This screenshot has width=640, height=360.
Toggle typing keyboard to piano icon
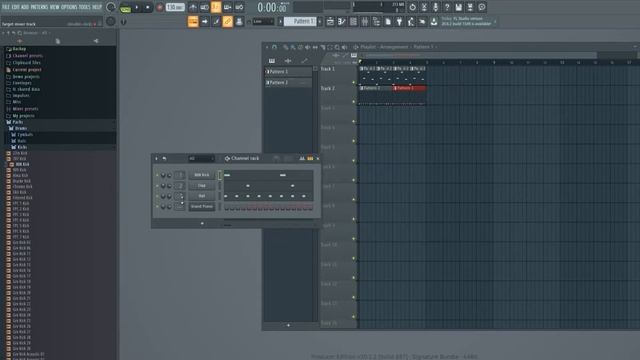click(193, 22)
